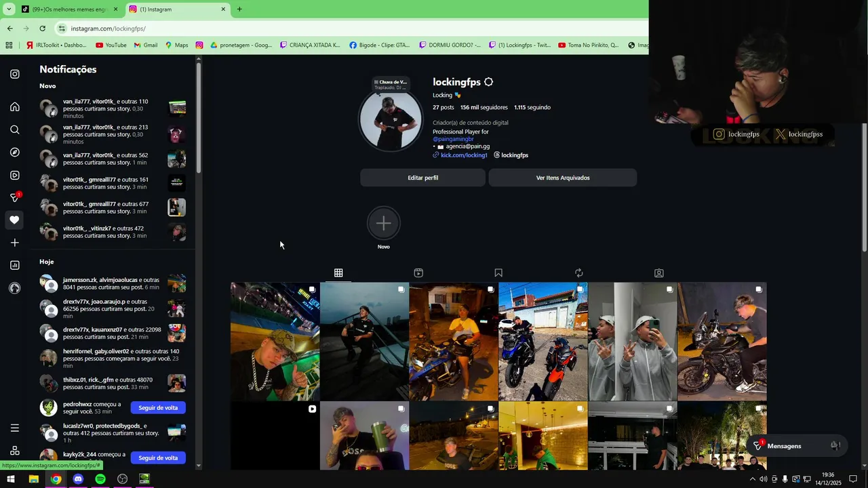Reload the page
This screenshot has width=868, height=488.
tap(42, 28)
